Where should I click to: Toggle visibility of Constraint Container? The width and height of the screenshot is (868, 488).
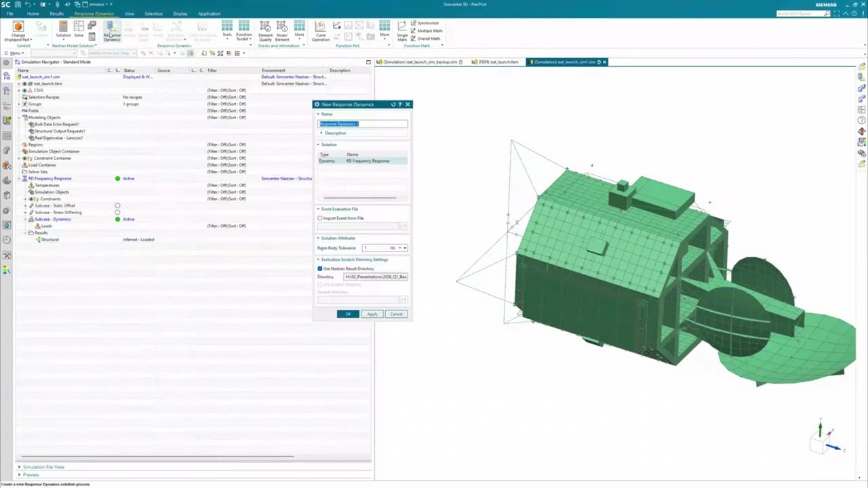[x=24, y=158]
